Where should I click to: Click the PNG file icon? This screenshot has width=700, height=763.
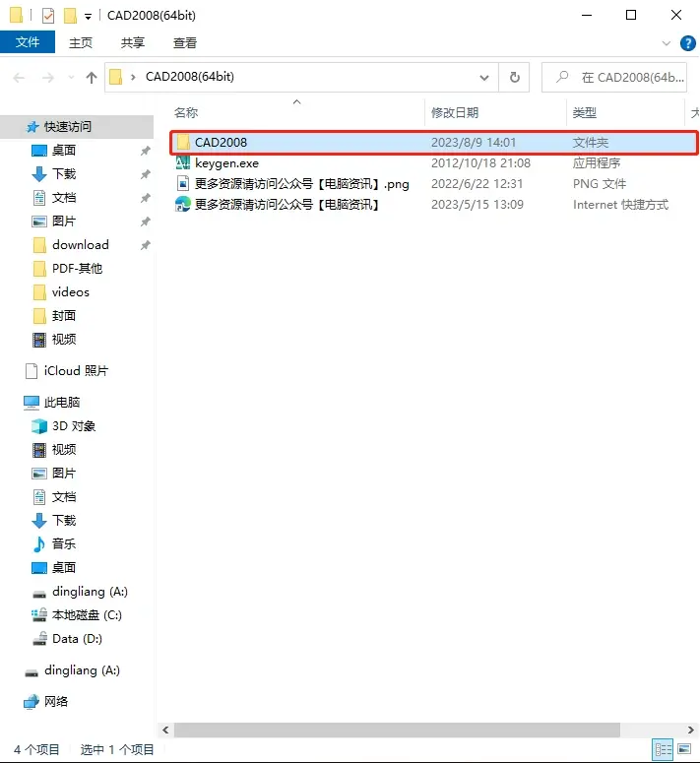click(x=183, y=183)
